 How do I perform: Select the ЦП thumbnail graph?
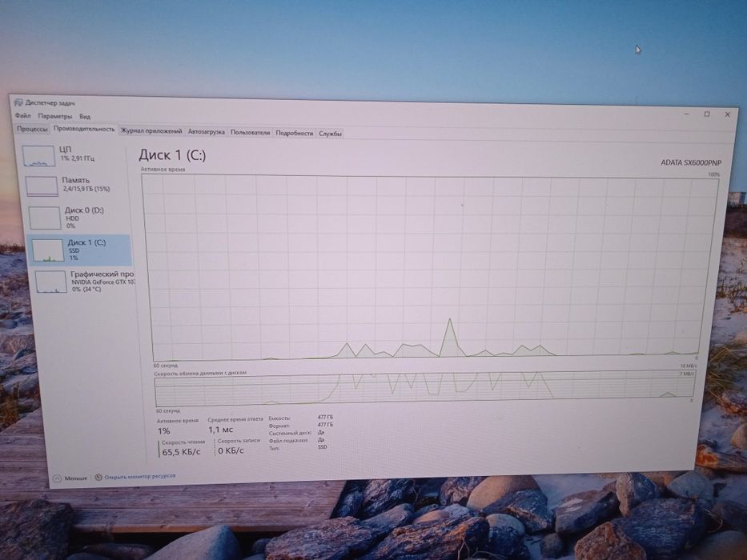[x=38, y=156]
